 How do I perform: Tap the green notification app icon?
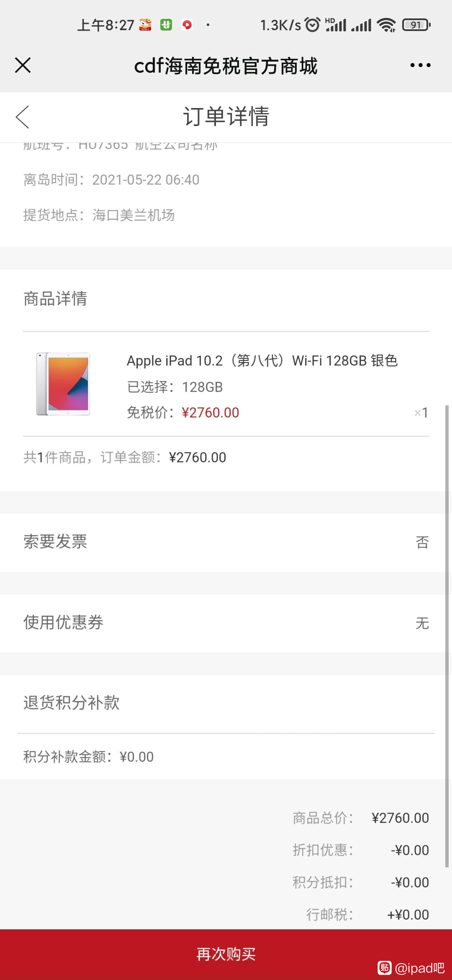click(x=166, y=25)
